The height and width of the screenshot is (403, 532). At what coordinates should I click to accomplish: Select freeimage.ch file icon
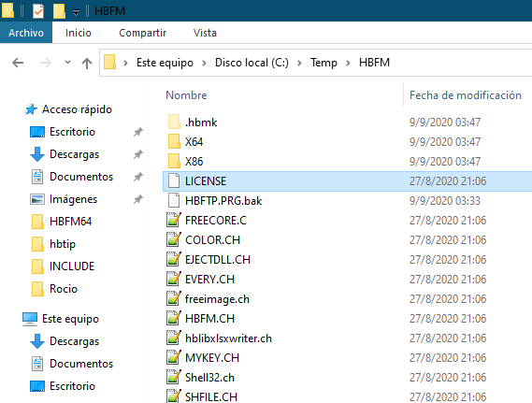tap(174, 299)
